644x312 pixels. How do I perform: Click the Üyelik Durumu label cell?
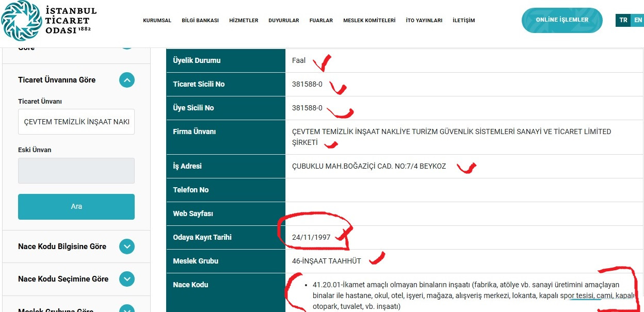226,60
